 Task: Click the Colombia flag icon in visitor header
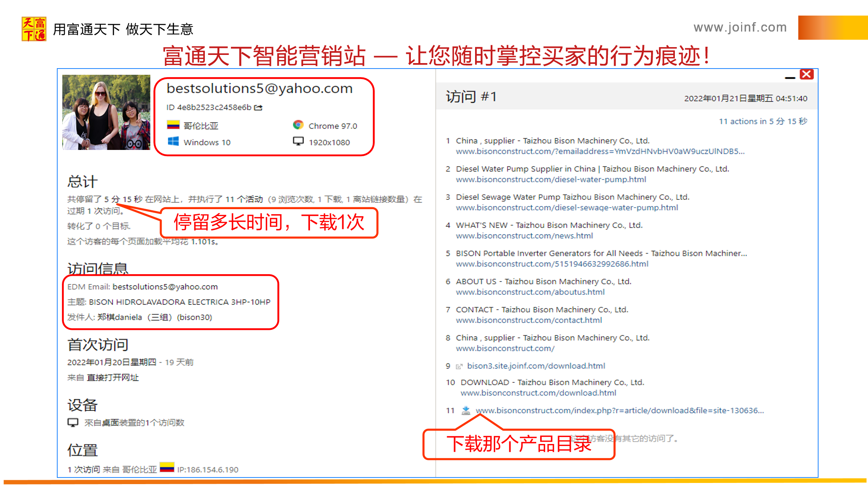[x=173, y=125]
